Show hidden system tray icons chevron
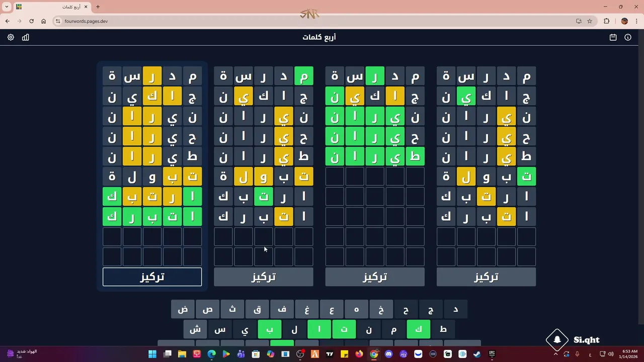The width and height of the screenshot is (644, 362). [555, 354]
